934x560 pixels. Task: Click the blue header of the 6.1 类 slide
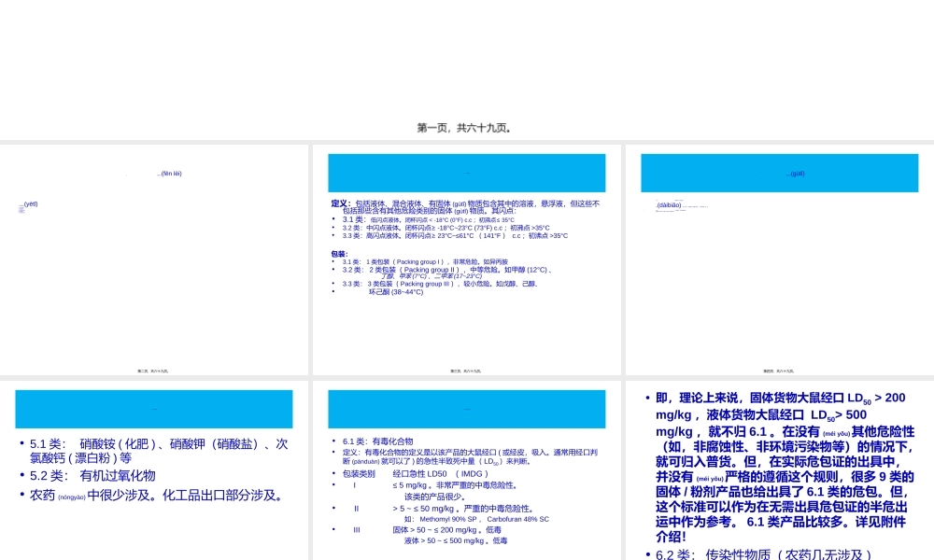[467, 408]
